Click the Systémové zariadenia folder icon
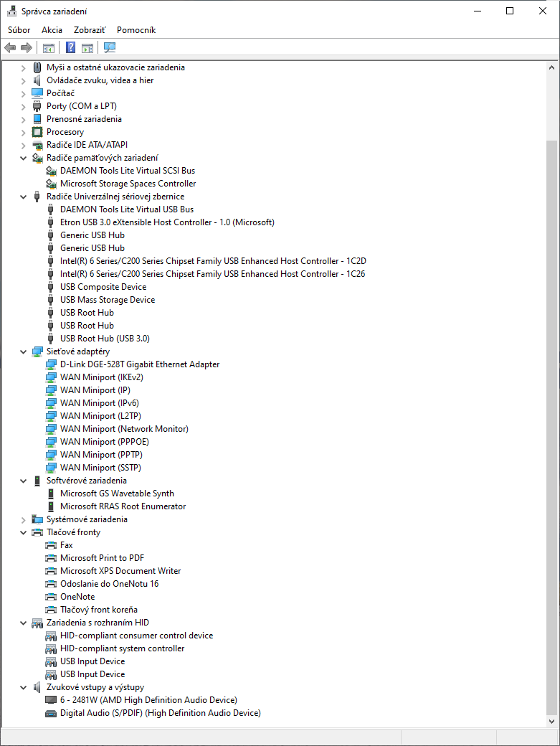 [x=37, y=519]
